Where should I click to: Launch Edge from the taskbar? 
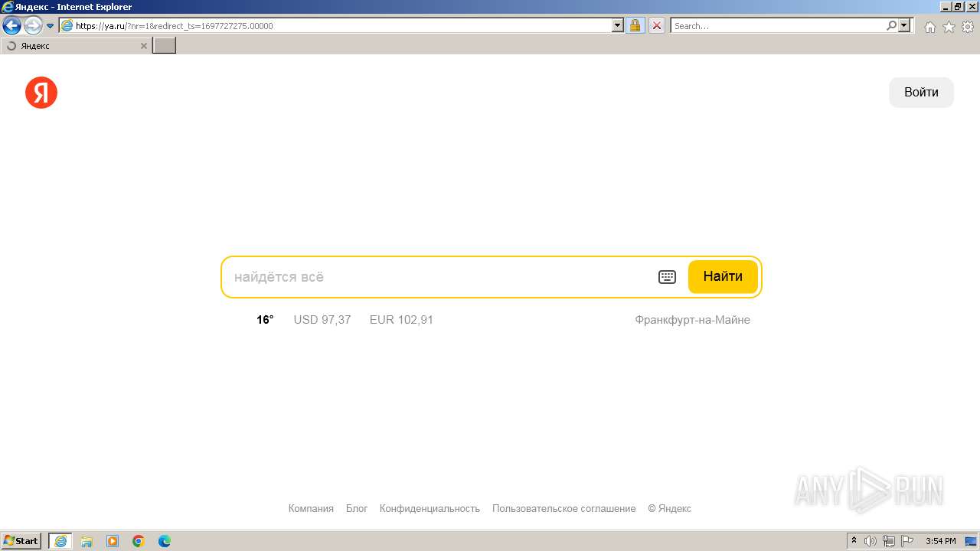click(165, 541)
